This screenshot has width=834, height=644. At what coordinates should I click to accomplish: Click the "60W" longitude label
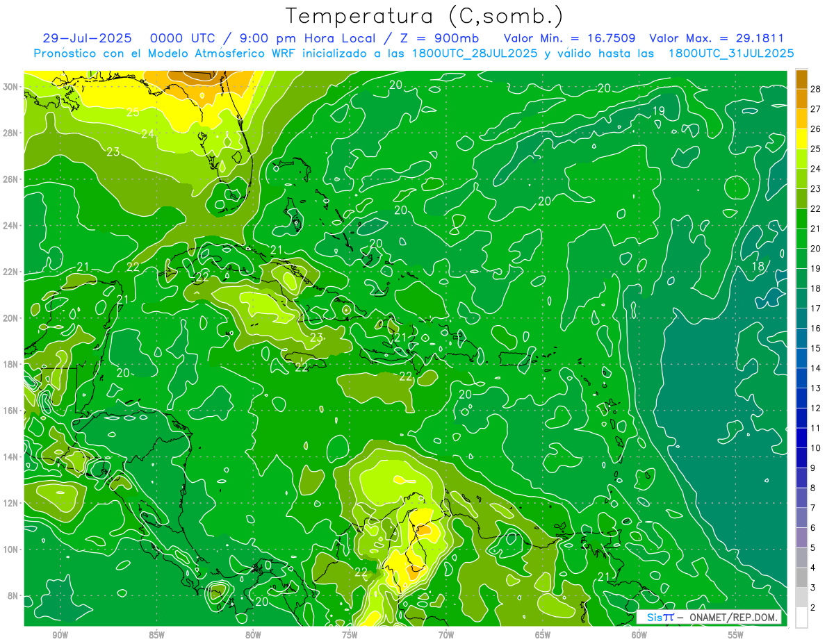tap(639, 635)
